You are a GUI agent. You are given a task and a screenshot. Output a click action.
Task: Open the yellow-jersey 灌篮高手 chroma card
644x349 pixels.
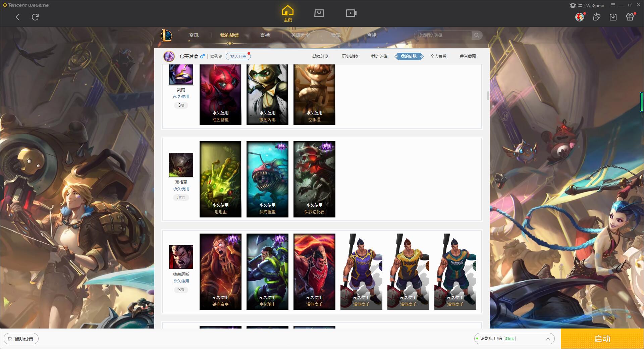point(408,271)
